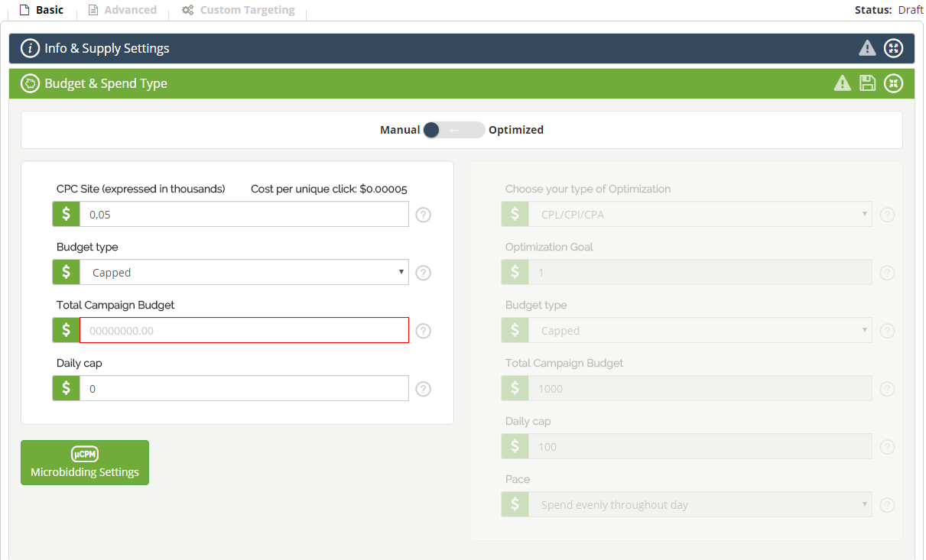The width and height of the screenshot is (926, 560).
Task: Click the dollar icon beside CPC Site field
Action: 66,215
